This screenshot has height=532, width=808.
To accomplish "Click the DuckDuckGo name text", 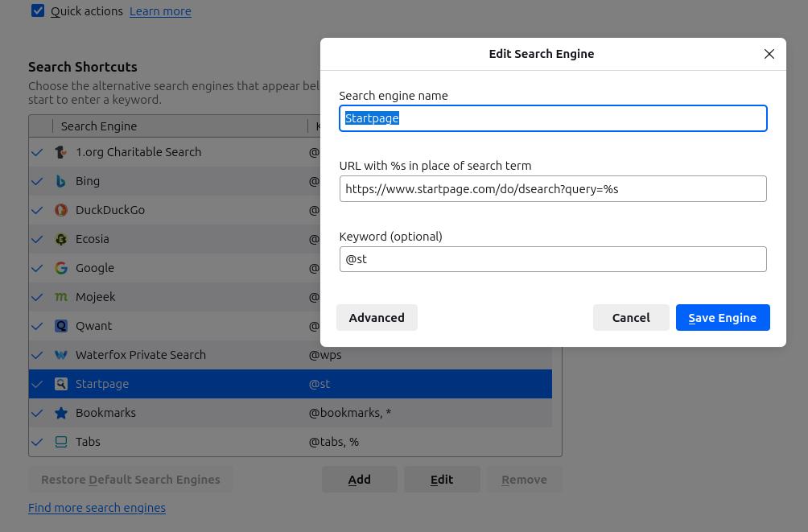I will click(x=110, y=210).
